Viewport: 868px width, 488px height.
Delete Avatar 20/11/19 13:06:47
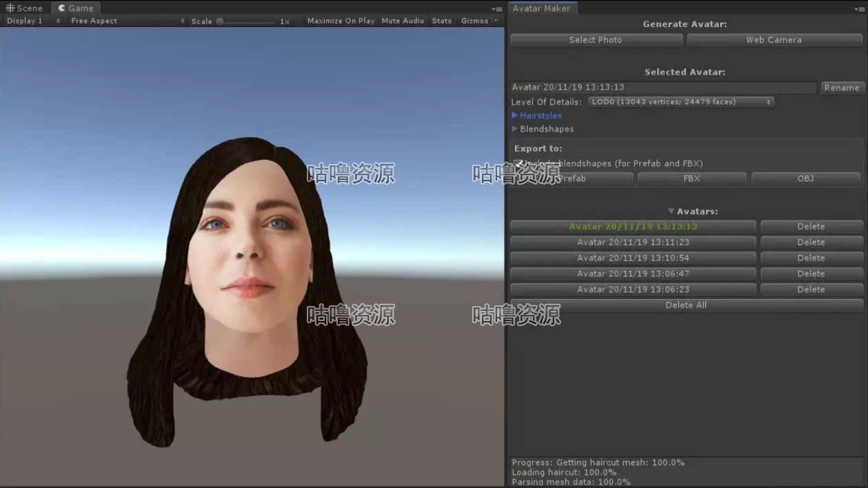(811, 274)
